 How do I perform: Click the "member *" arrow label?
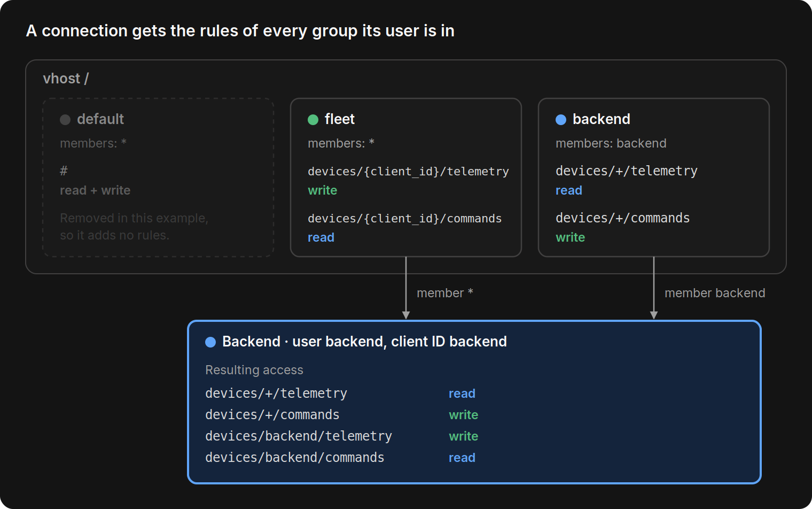tap(445, 293)
